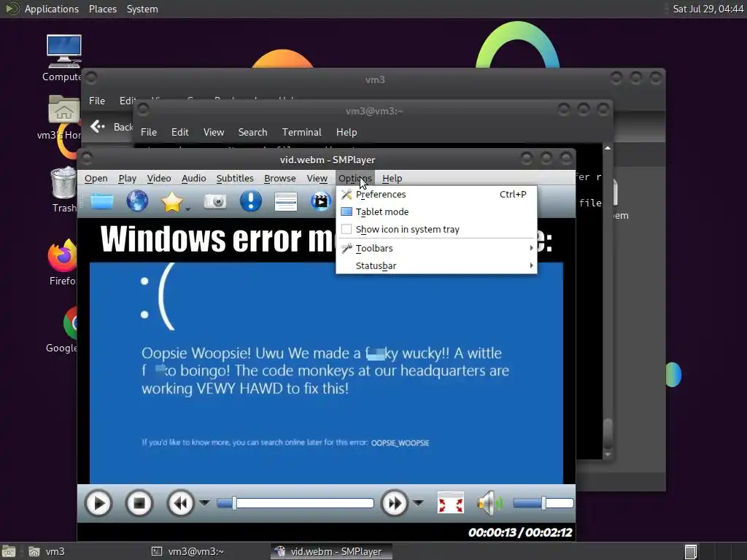Open the SMPlayer Browse menu
This screenshot has height=560, width=747.
click(x=279, y=178)
